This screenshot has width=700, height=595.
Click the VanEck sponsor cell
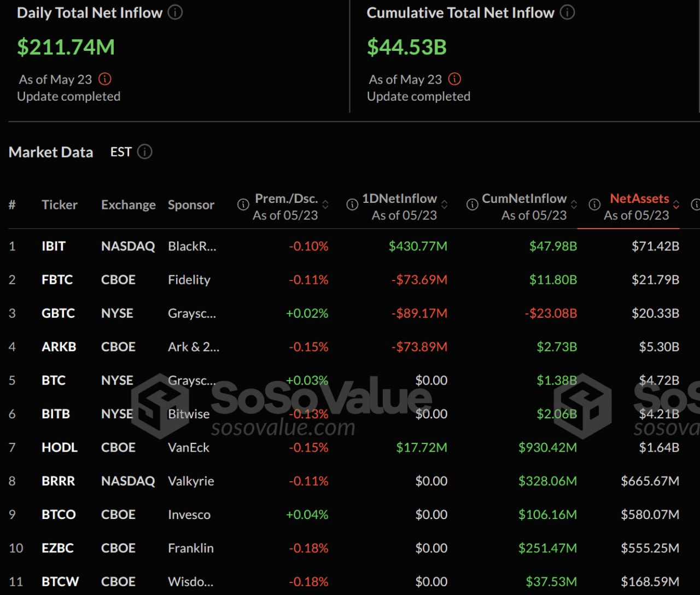tap(189, 447)
